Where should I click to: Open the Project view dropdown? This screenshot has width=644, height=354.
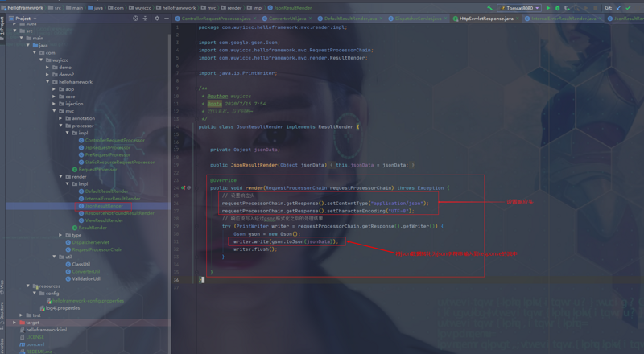click(35, 19)
